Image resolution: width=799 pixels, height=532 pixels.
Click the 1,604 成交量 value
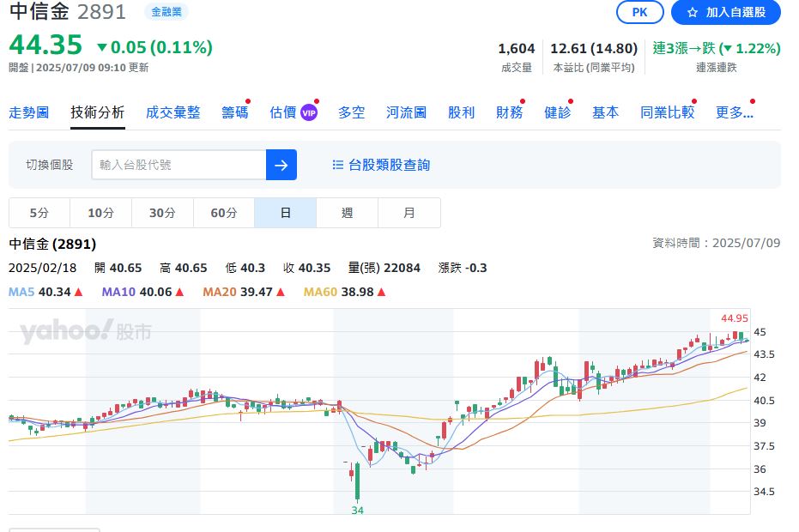point(516,48)
